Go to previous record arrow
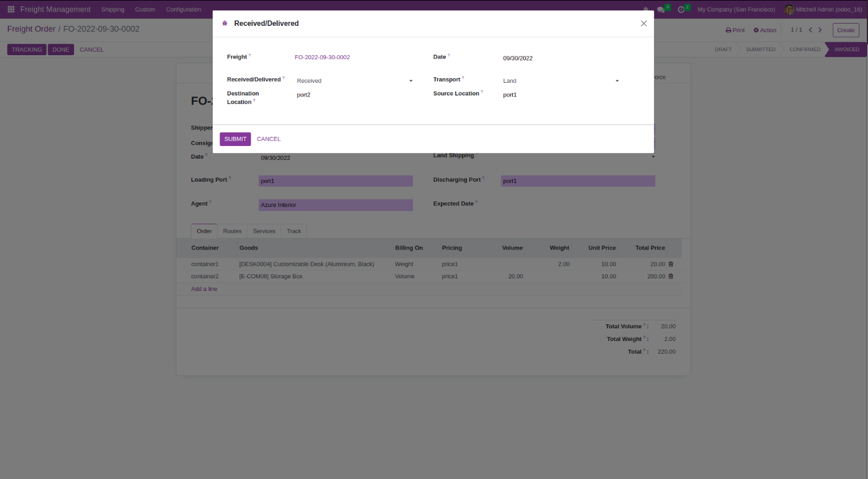This screenshot has width=868, height=479. [x=811, y=30]
